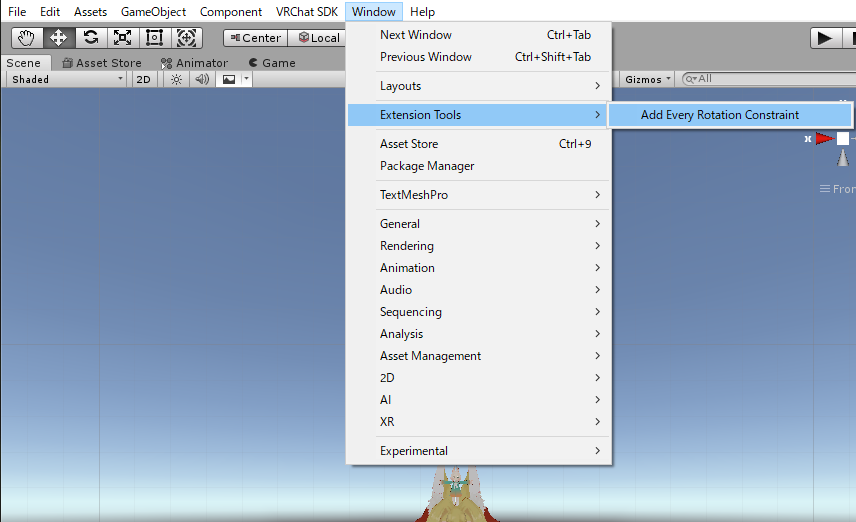
Task: Toggle scene lighting sun icon
Action: tap(176, 80)
